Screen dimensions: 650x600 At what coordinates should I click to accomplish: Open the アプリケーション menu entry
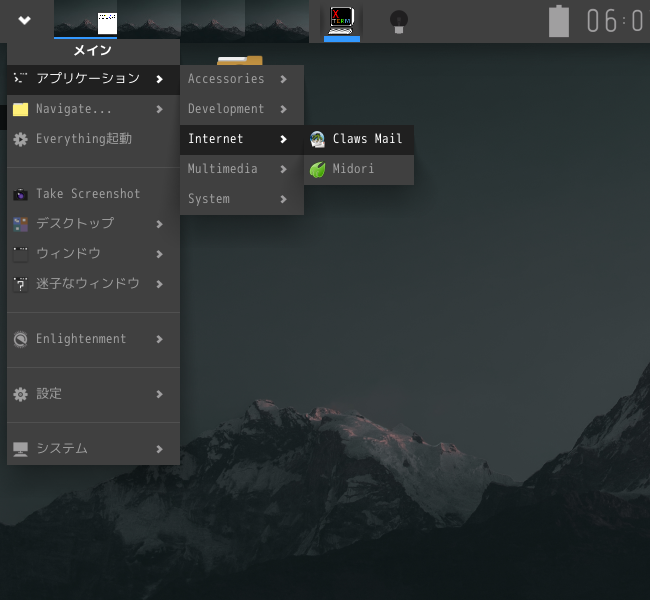93,79
